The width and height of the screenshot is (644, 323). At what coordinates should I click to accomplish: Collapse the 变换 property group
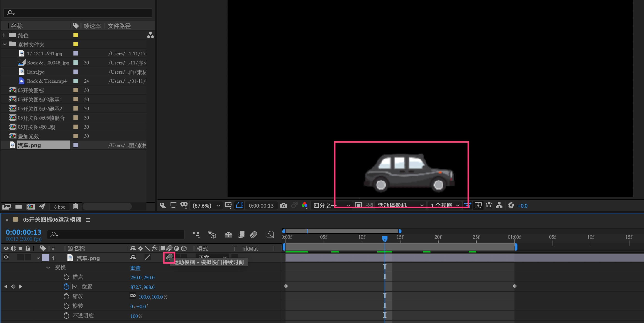click(x=48, y=267)
